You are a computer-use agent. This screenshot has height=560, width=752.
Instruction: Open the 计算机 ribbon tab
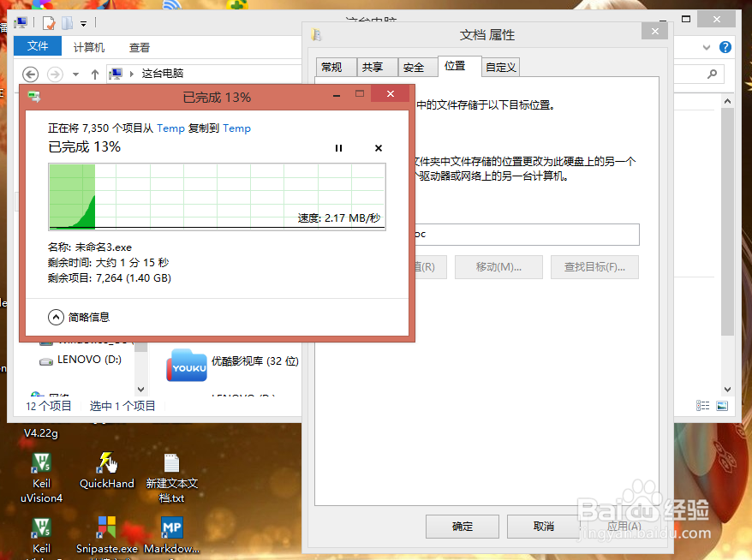tap(89, 47)
